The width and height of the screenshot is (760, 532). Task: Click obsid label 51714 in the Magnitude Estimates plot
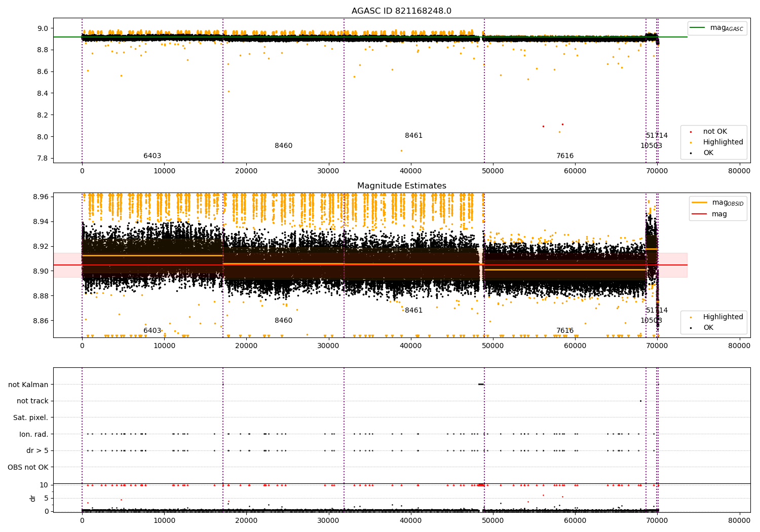tap(657, 311)
